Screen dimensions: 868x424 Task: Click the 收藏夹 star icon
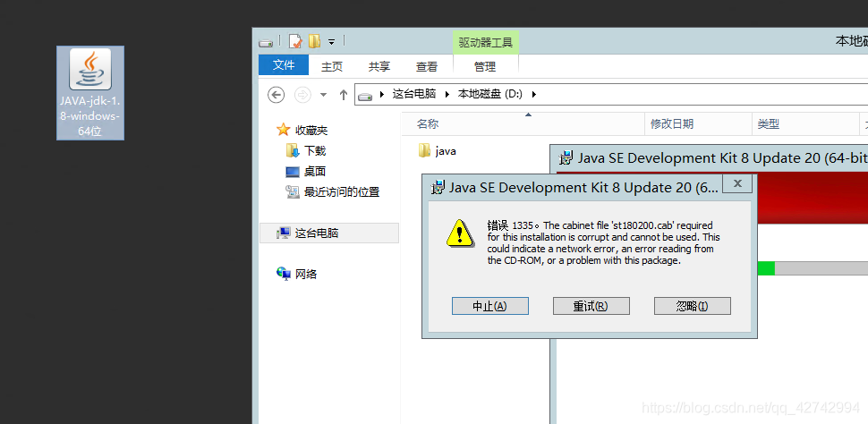284,130
